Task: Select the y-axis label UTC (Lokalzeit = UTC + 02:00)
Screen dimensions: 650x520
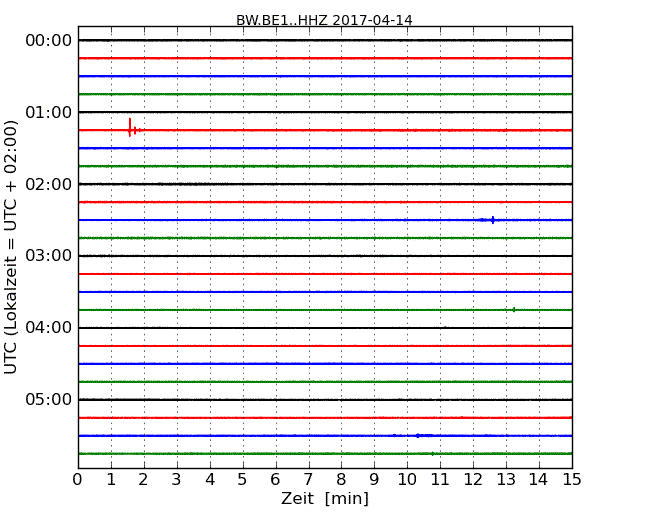Action: [x=11, y=247]
